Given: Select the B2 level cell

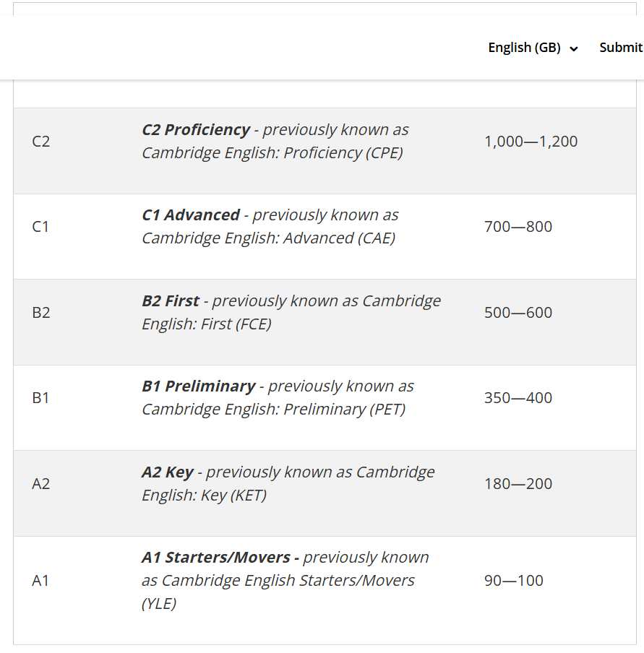Looking at the screenshot, I should (41, 313).
